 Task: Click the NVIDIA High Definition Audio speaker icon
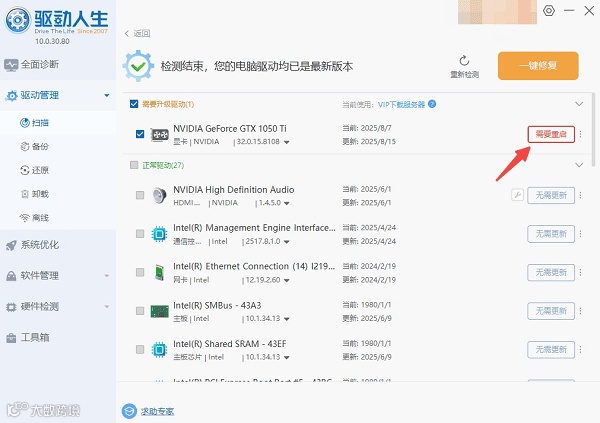click(x=159, y=195)
